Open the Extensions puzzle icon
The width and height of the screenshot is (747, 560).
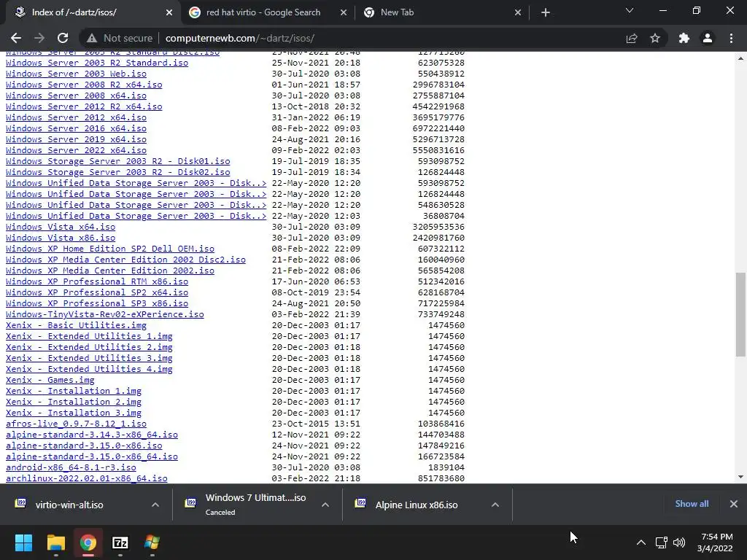coord(684,38)
